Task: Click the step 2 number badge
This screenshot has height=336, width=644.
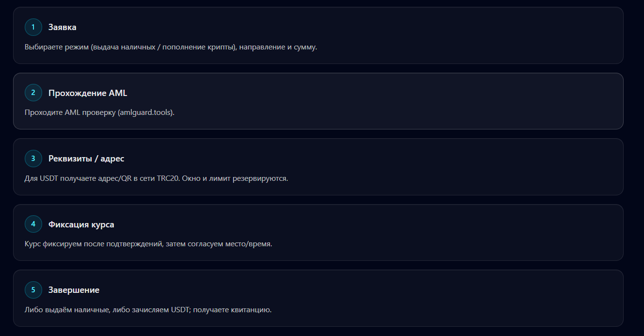Action: pyautogui.click(x=33, y=93)
